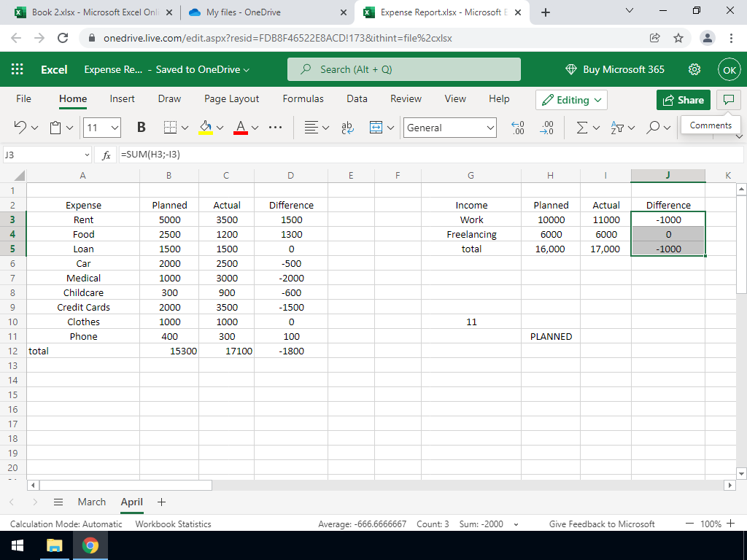
Task: Click the Merge cells icon
Action: point(376,128)
